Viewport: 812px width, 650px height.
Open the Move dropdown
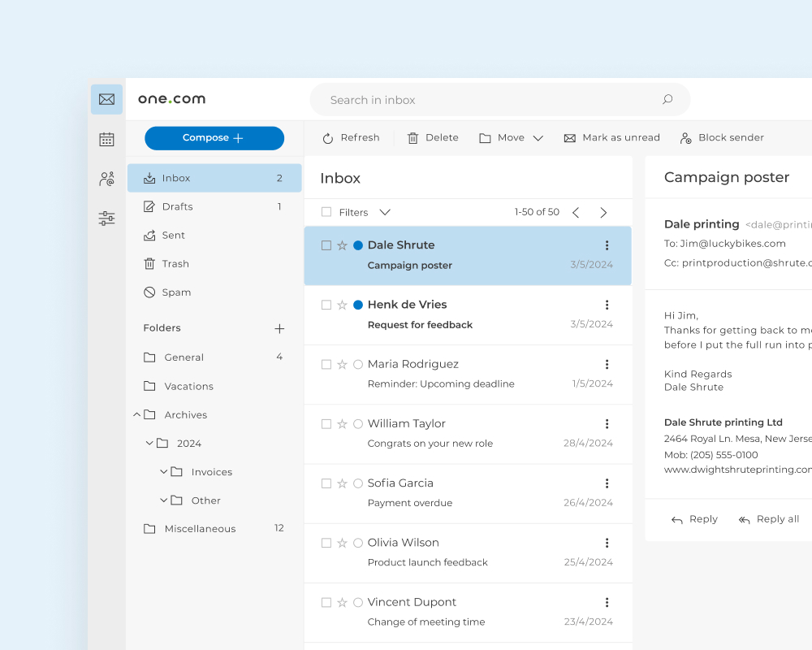(511, 138)
